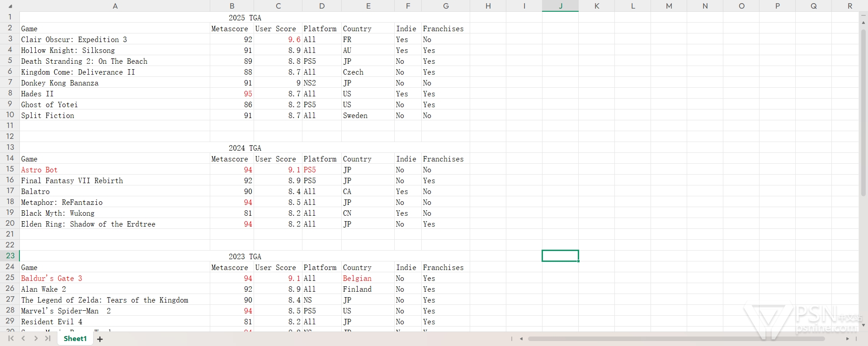Click the horizontal scrollbar left arrow
868x346 pixels.
[x=521, y=339]
